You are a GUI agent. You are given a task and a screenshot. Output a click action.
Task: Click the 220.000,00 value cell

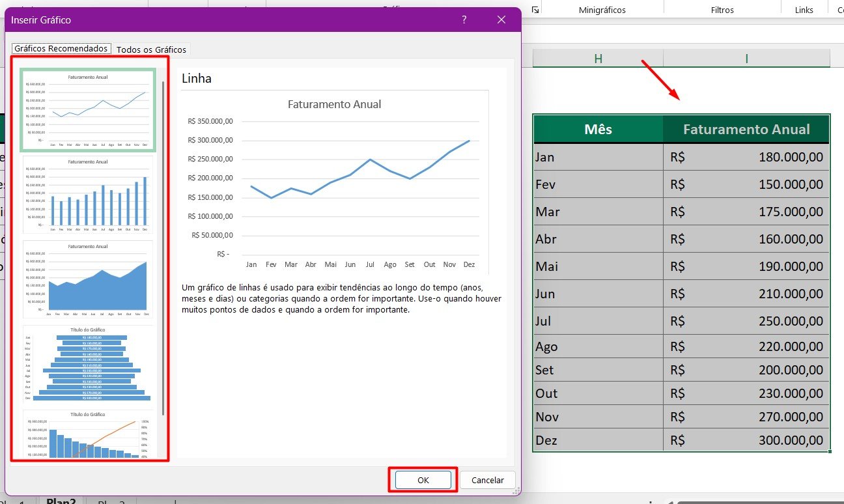(x=746, y=346)
